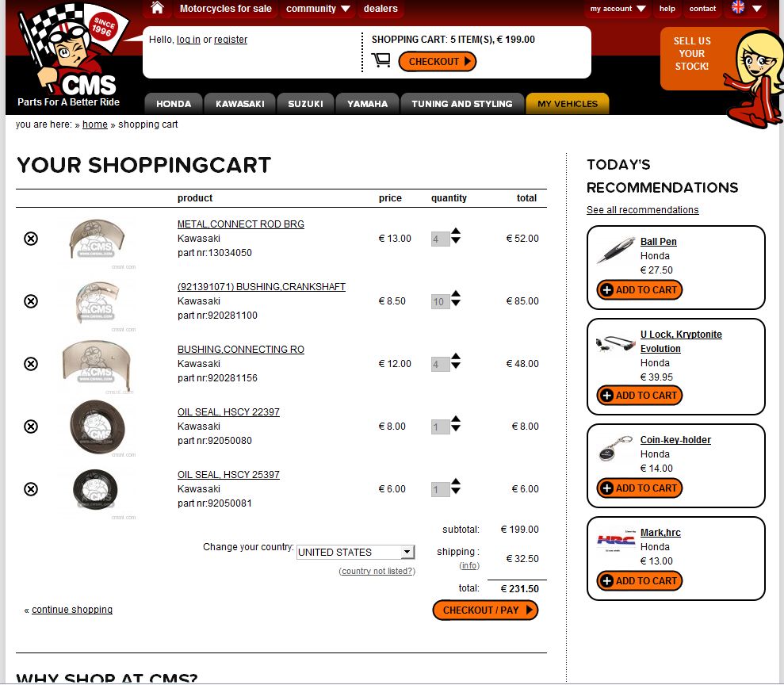Open the UNITED STATES country dropdown

[355, 552]
